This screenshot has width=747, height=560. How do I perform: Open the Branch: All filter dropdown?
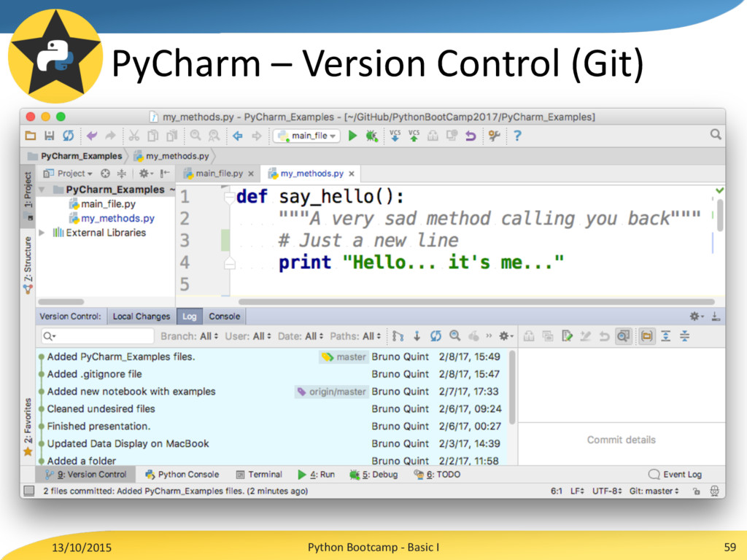pyautogui.click(x=189, y=336)
